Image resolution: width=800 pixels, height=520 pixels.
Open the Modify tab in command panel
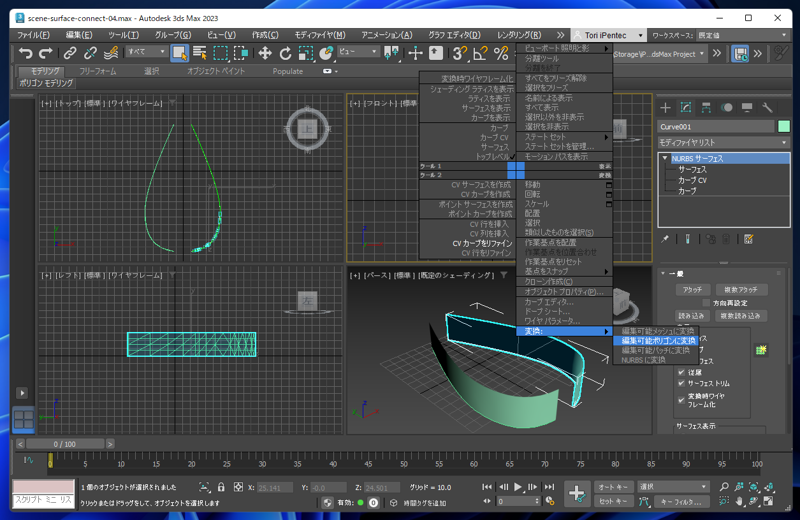[x=686, y=107]
